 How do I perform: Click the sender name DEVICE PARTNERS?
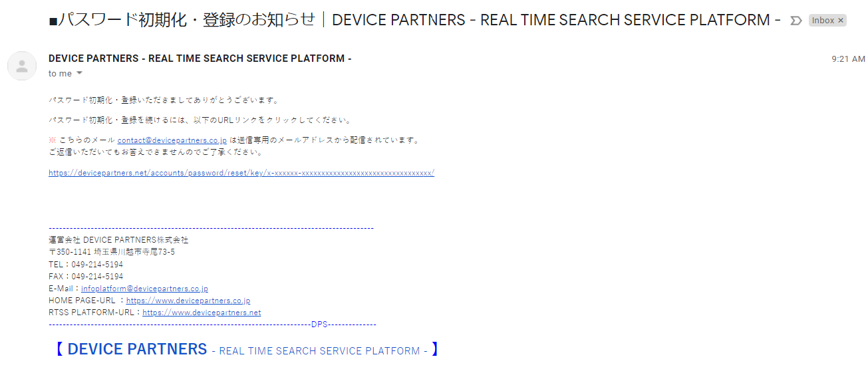tap(200, 59)
